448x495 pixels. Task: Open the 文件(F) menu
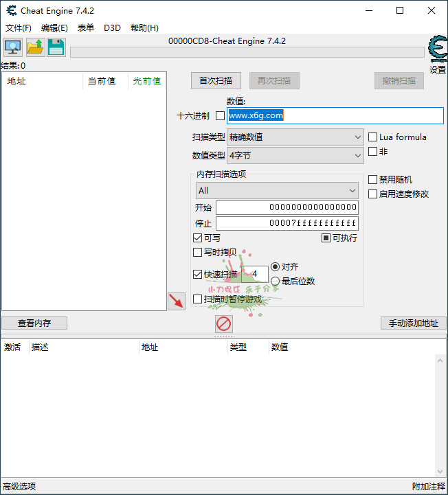(x=19, y=28)
